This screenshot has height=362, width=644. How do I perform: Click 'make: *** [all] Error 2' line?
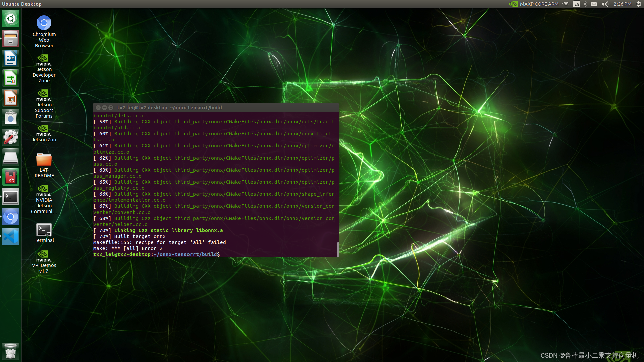pos(128,248)
